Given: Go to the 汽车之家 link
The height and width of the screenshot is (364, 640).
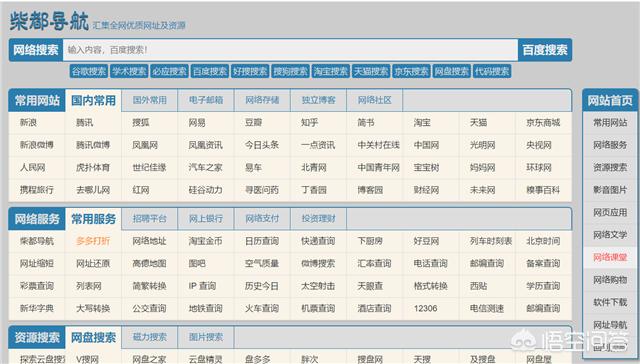Looking at the screenshot, I should (x=205, y=167).
